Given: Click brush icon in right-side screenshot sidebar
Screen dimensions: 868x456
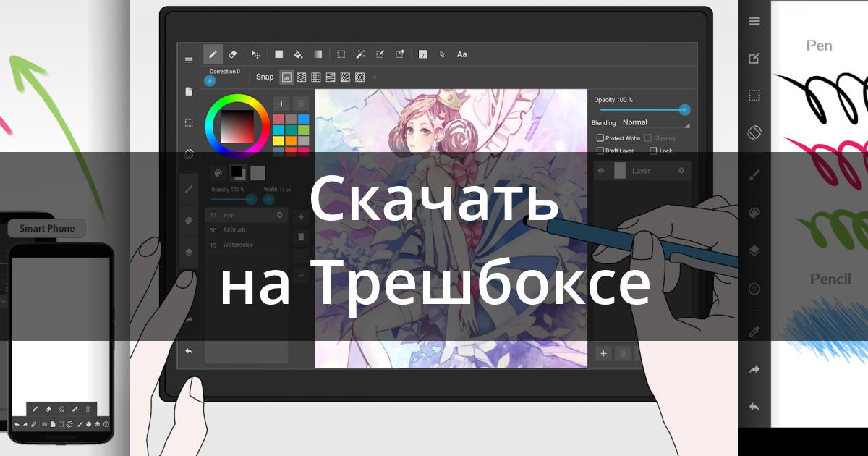Looking at the screenshot, I should point(754,174).
